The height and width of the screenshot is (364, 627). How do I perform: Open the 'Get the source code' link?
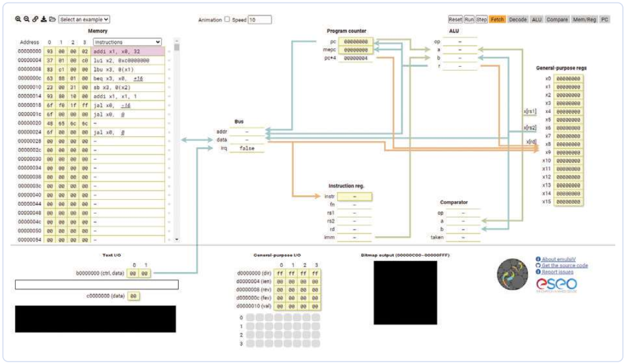[x=564, y=266]
